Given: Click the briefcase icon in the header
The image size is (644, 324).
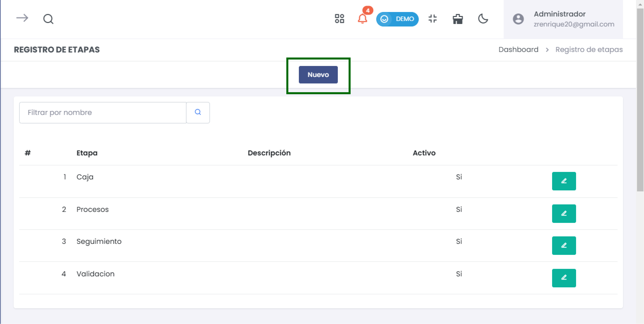Looking at the screenshot, I should point(458,19).
